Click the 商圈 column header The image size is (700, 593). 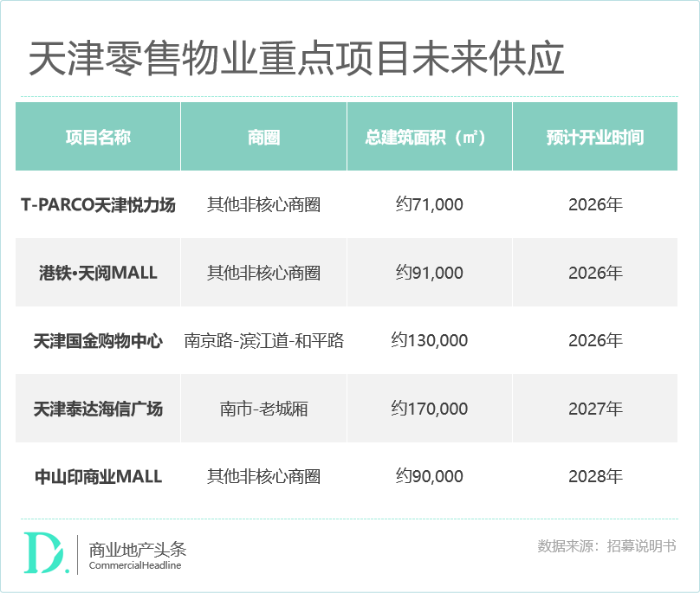point(264,137)
